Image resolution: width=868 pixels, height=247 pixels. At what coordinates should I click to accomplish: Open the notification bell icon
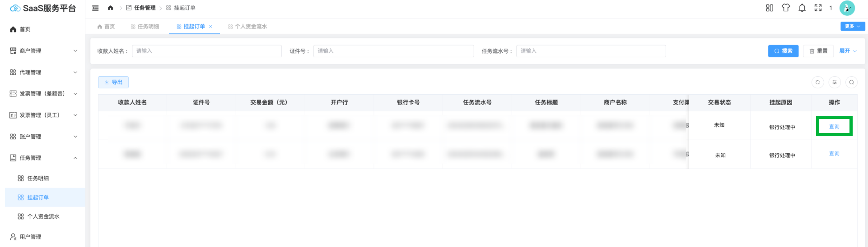pos(802,8)
